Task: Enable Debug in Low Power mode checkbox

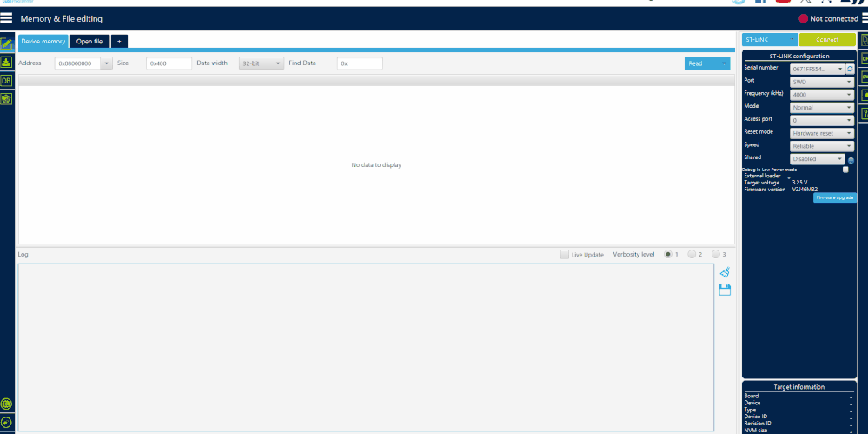Action: pyautogui.click(x=845, y=170)
